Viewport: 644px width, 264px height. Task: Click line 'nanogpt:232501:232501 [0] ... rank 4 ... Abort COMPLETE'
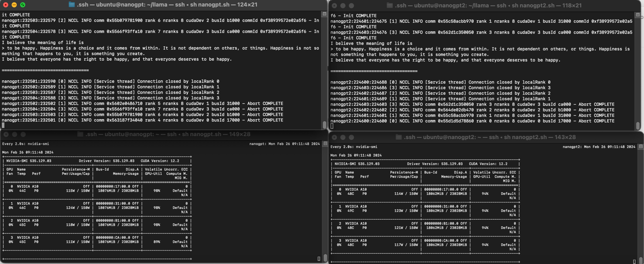[143, 120]
